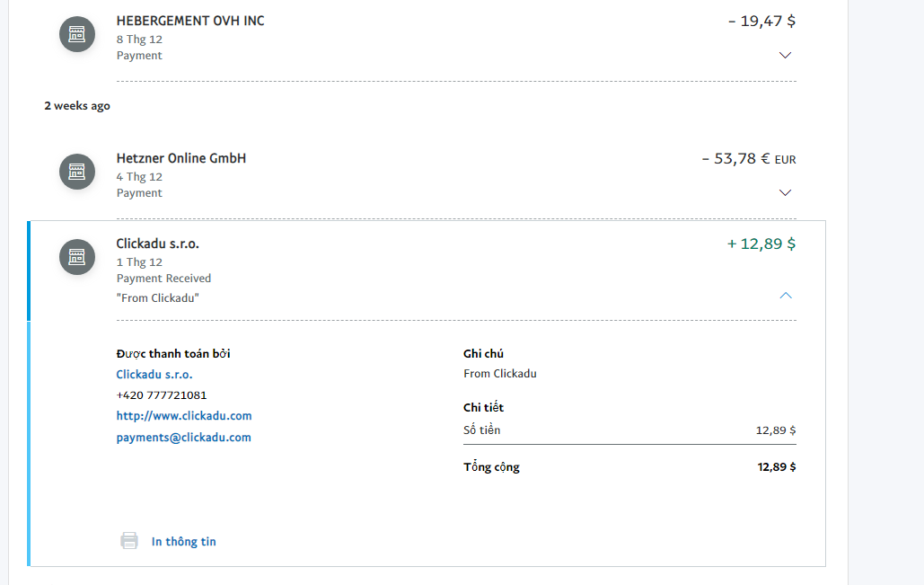
Task: Click the printer icon
Action: point(130,541)
